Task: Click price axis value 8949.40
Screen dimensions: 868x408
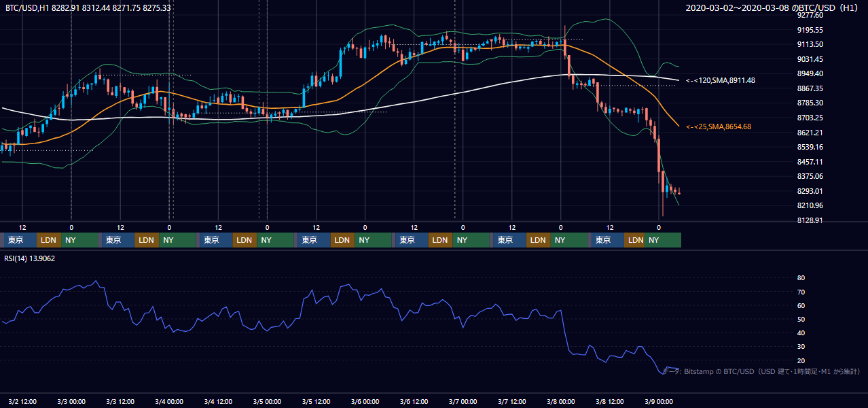Action: tap(810, 73)
